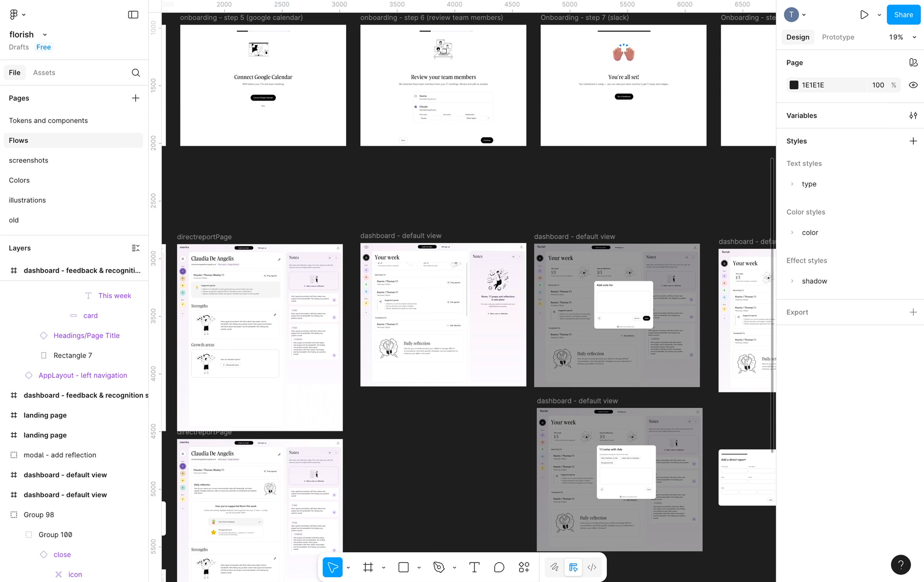924x582 pixels.
Task: Switch to the Design tab
Action: point(797,37)
